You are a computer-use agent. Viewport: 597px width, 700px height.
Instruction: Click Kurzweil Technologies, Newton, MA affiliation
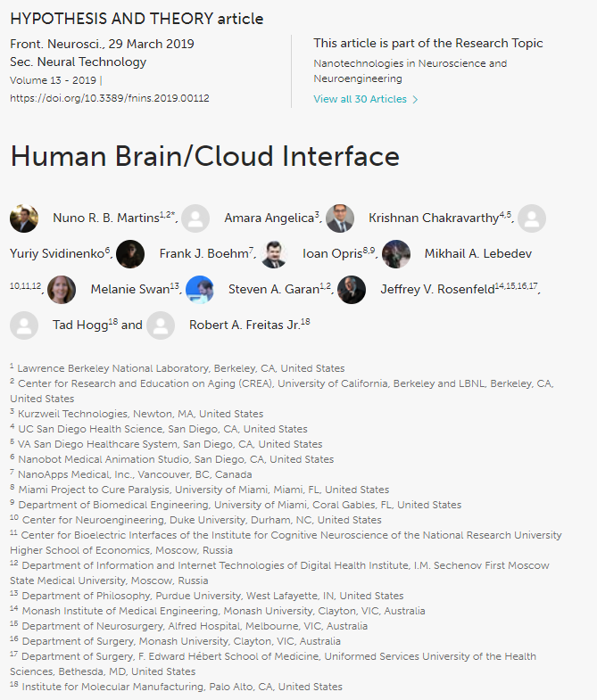pyautogui.click(x=137, y=414)
